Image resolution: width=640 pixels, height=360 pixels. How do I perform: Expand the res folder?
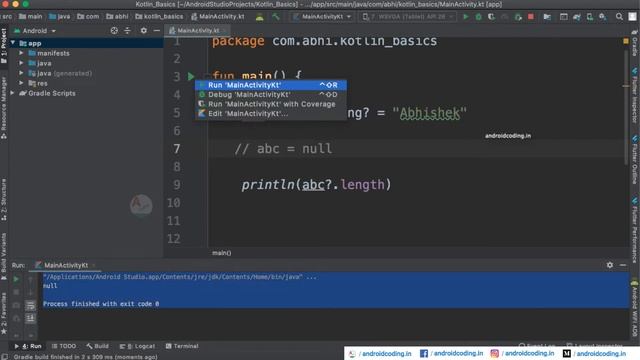21,83
